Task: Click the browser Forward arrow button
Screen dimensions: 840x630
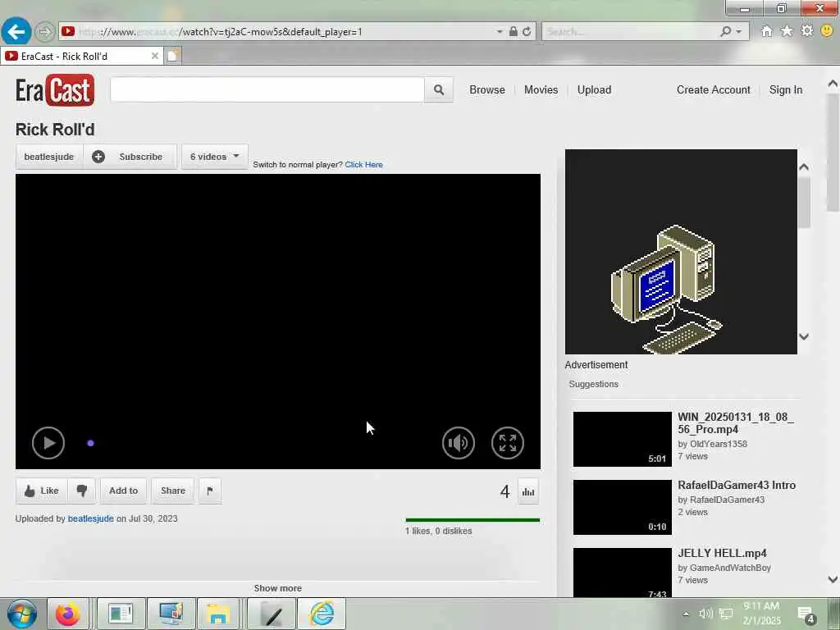Action: pyautogui.click(x=45, y=32)
